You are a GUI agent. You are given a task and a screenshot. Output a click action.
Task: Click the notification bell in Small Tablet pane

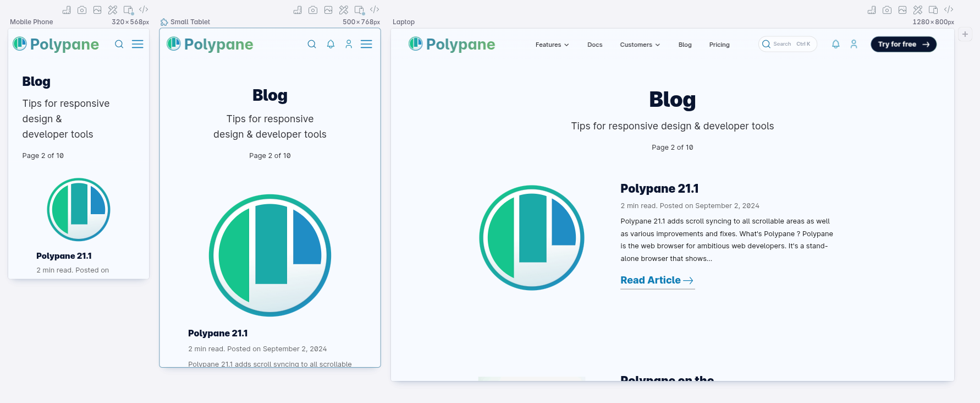pyautogui.click(x=331, y=44)
